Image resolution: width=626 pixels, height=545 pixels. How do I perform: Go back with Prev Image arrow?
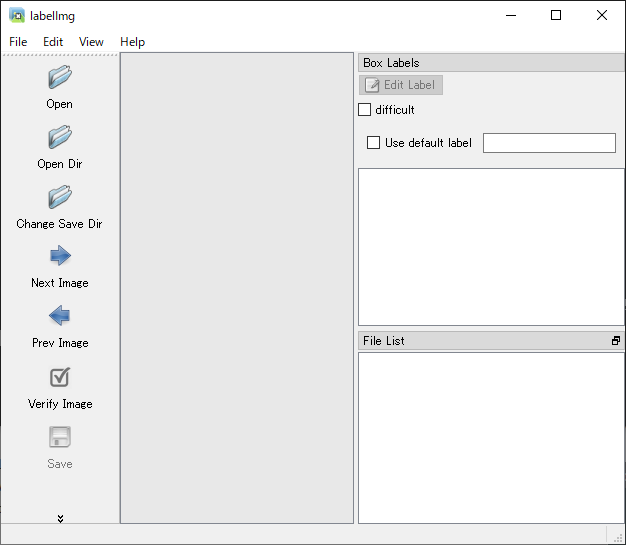click(59, 315)
